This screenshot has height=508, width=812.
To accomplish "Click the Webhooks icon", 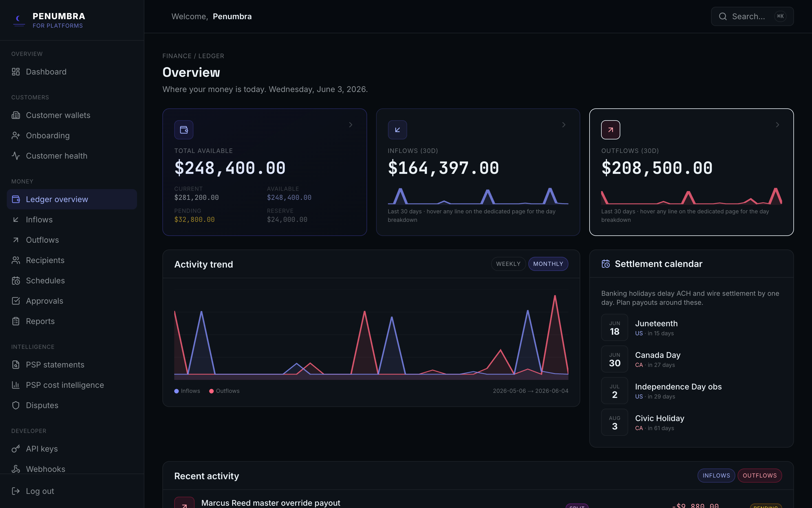I will 16,469.
